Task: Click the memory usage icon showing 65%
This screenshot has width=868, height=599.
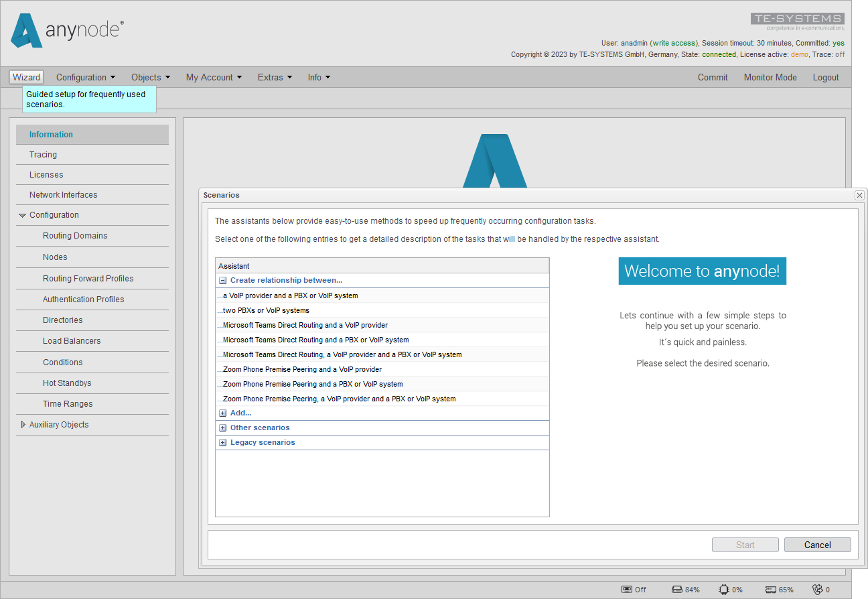Action: coord(771,590)
